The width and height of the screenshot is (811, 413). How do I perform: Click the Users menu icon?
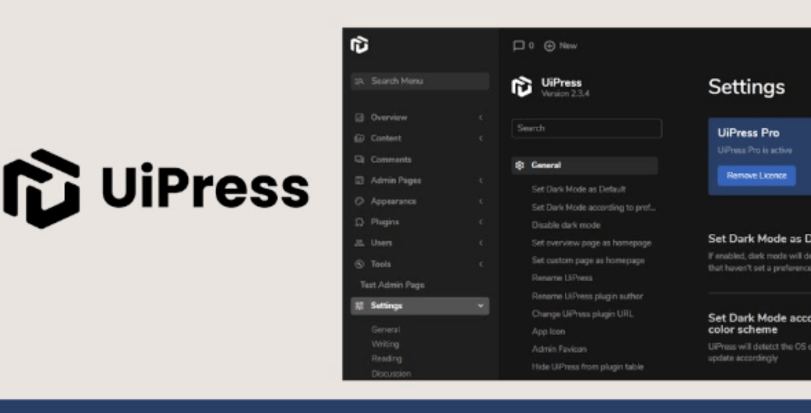359,243
